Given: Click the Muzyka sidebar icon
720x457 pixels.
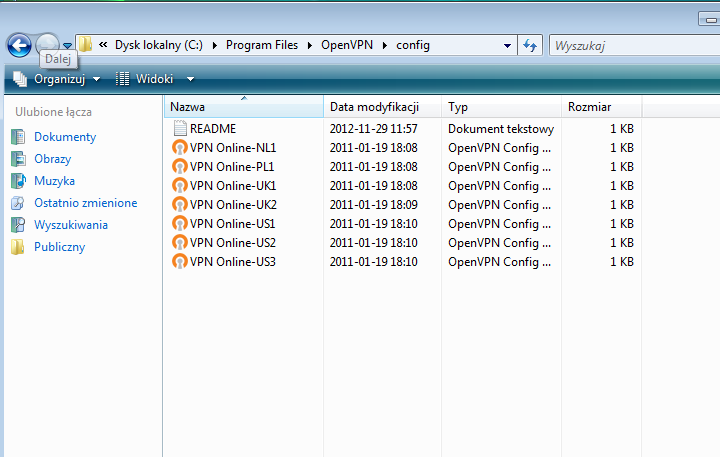Looking at the screenshot, I should (x=18, y=181).
